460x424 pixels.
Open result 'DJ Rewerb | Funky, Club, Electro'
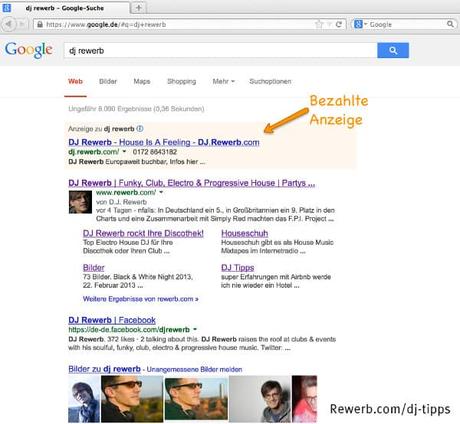(192, 183)
